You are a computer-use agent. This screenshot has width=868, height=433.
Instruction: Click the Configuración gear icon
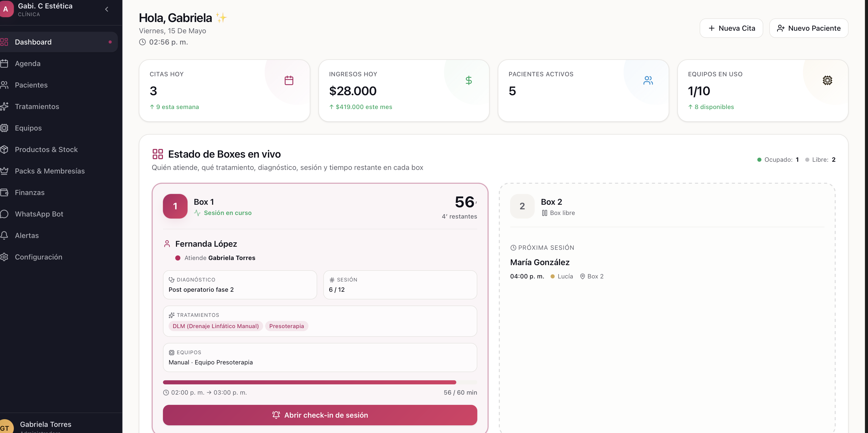(x=4, y=257)
